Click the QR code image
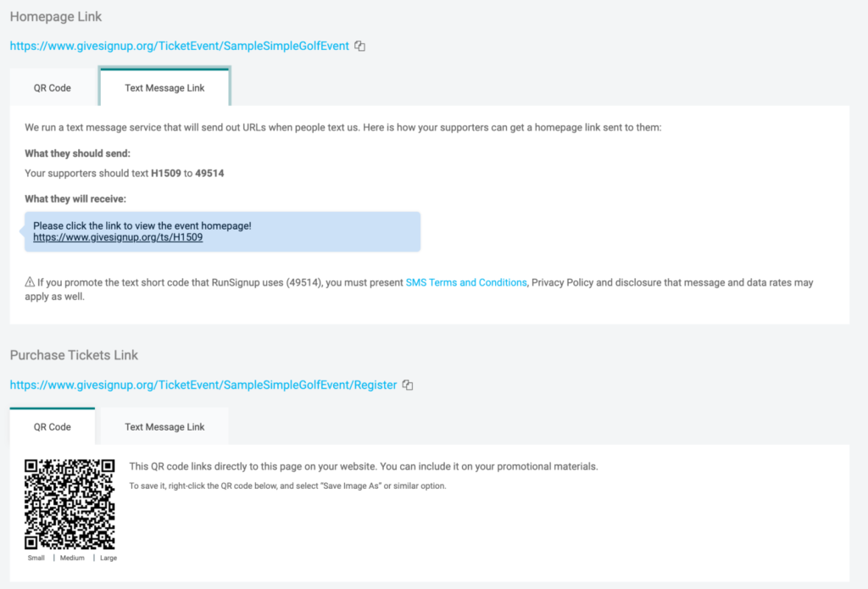868x589 pixels. tap(70, 504)
